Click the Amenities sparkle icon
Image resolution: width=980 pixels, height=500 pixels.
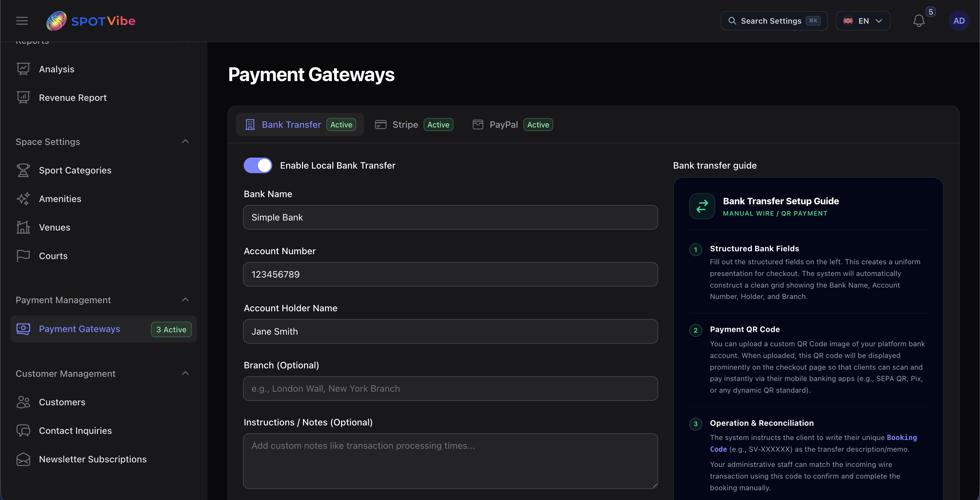tap(23, 199)
